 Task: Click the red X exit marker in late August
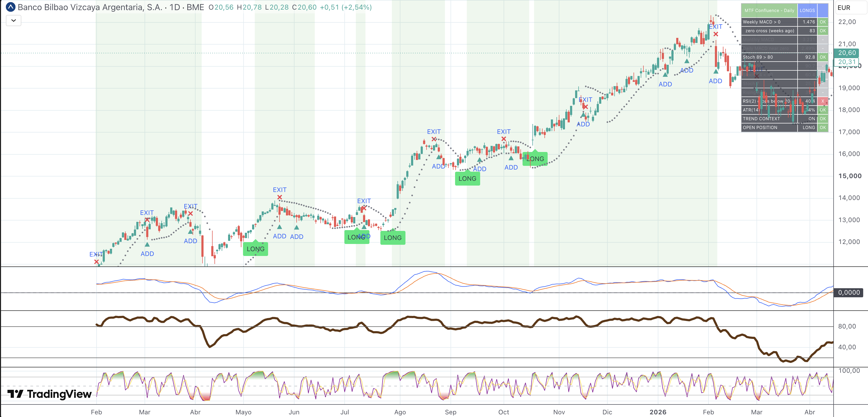click(434, 139)
